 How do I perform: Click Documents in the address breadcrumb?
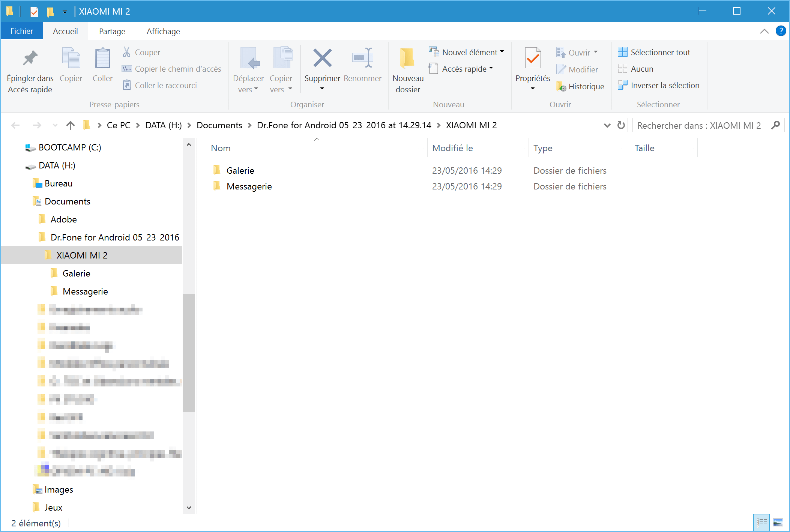click(219, 125)
